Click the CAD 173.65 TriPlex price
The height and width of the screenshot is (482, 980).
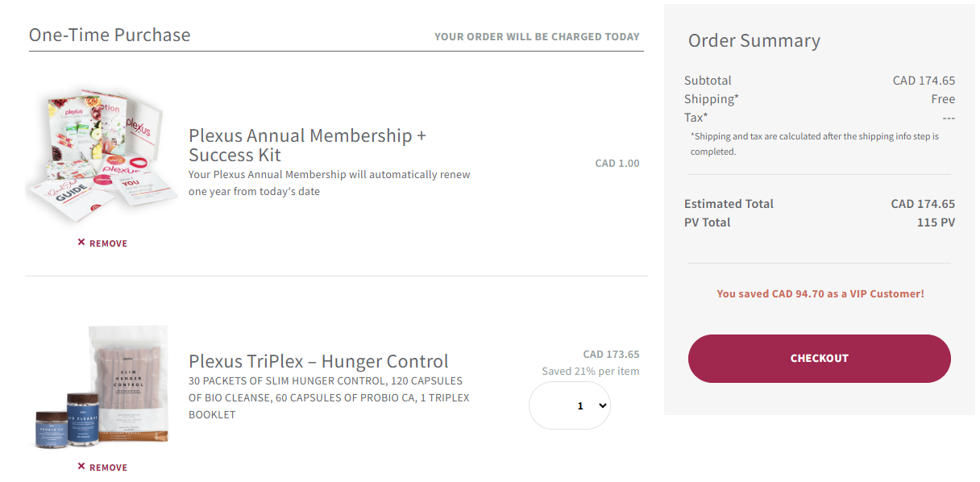tap(611, 355)
